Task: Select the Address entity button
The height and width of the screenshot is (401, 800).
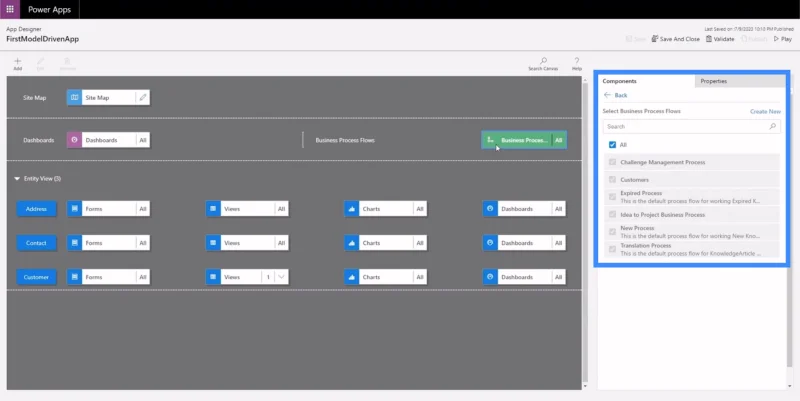Action: point(36,209)
